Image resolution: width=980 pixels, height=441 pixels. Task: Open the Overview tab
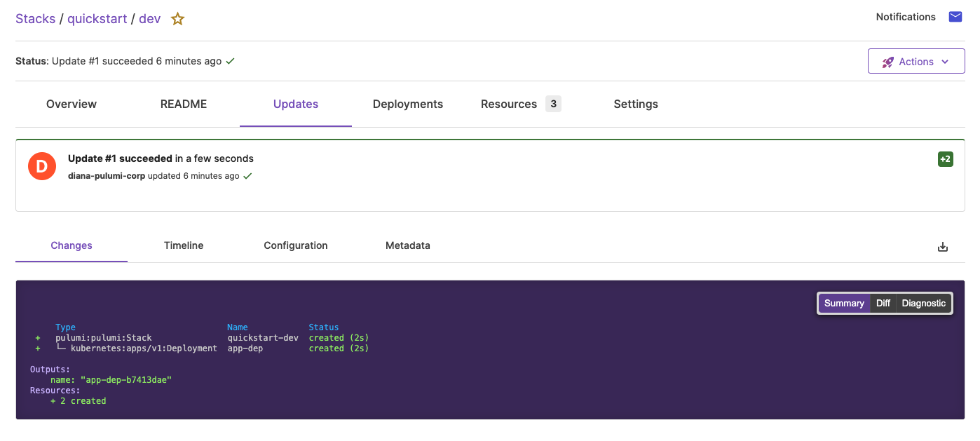coord(72,104)
